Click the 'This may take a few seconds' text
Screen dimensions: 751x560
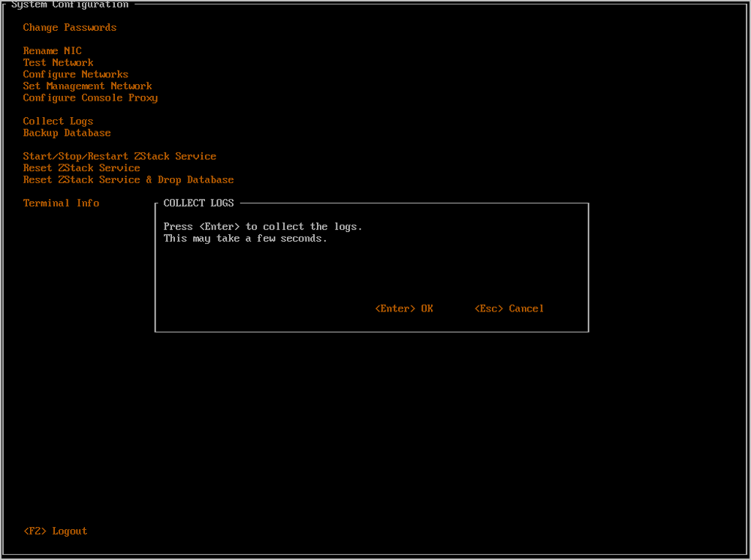245,239
